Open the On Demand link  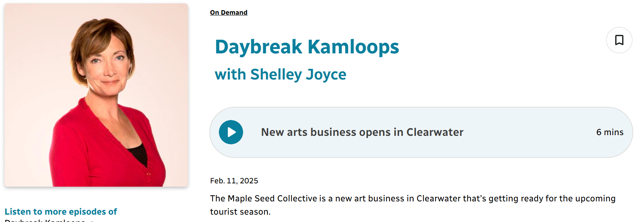point(228,13)
